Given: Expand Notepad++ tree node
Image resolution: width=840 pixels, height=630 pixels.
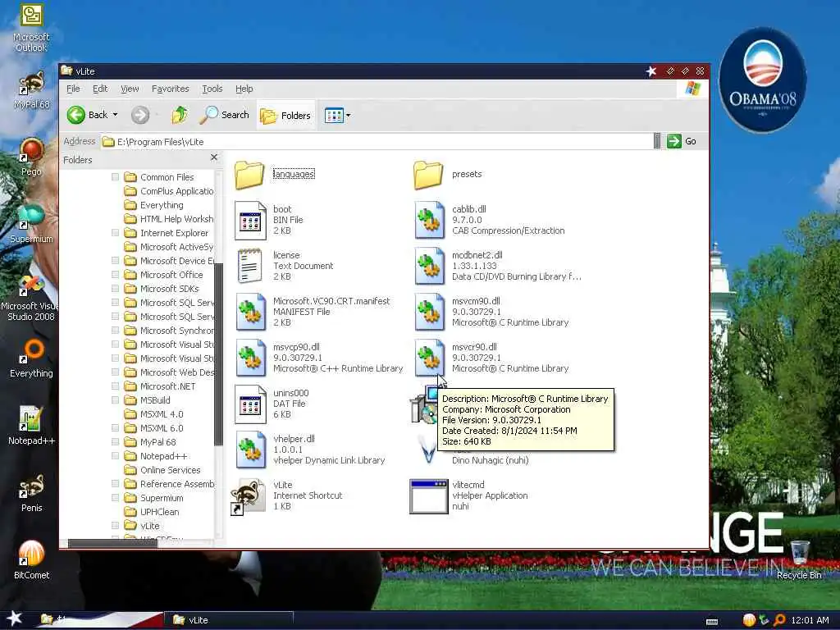Looking at the screenshot, I should coord(115,455).
